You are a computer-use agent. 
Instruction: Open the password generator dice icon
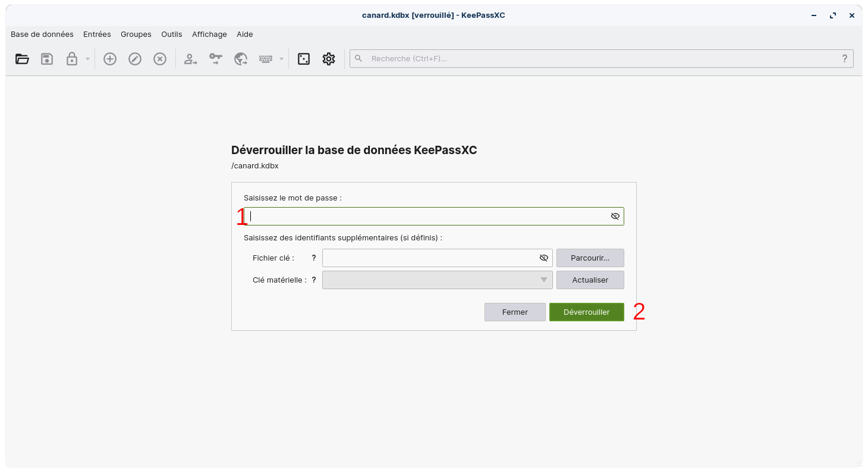pyautogui.click(x=304, y=59)
